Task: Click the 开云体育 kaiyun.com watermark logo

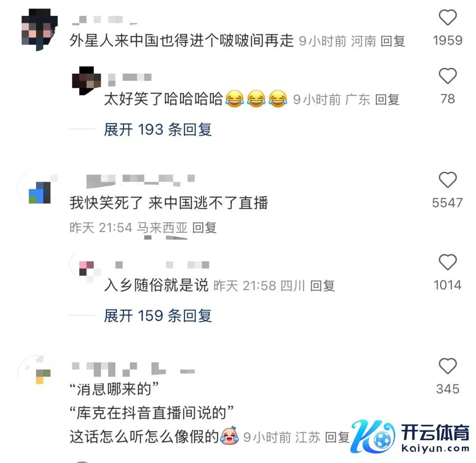Action: click(410, 437)
